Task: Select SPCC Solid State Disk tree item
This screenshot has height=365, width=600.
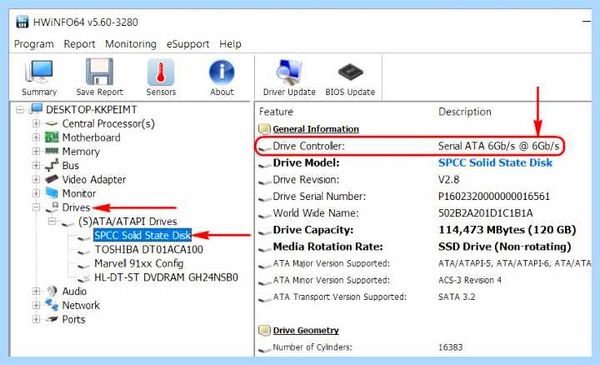Action: 142,235
